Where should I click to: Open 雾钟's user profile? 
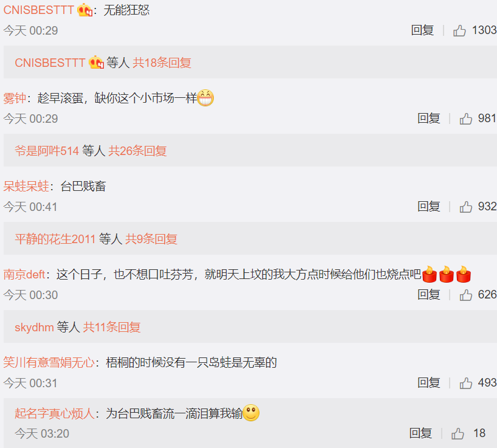coord(15,98)
